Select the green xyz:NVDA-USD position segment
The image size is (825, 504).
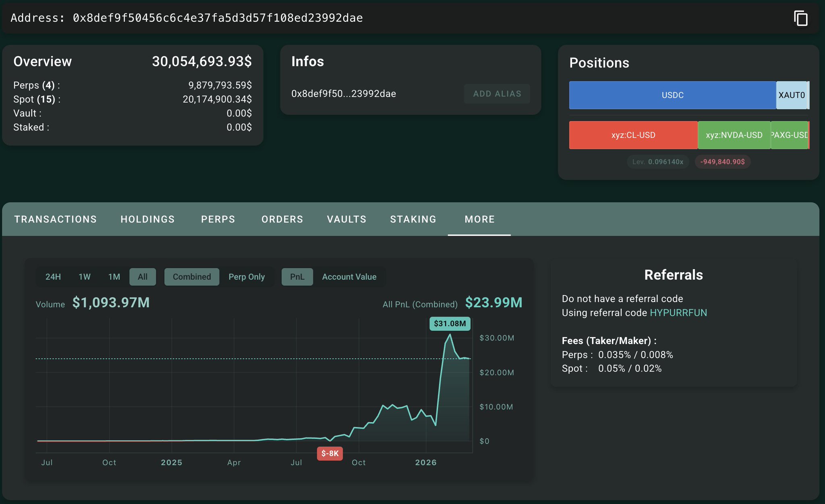[x=734, y=135]
